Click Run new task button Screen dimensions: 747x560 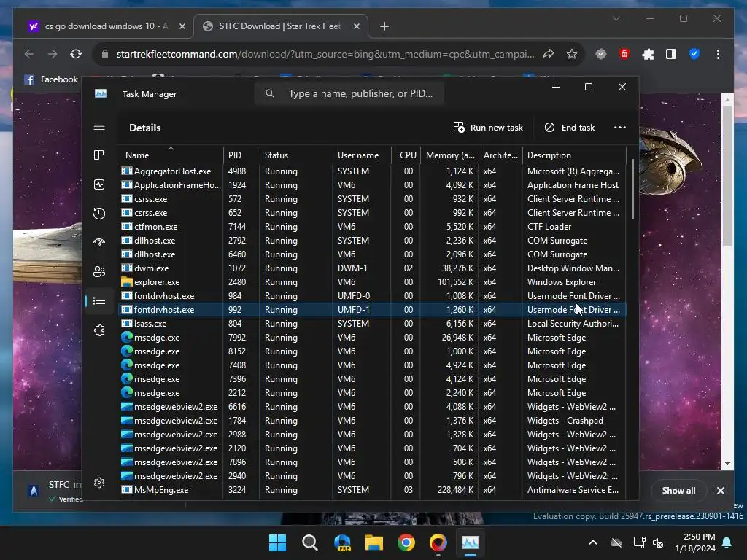pyautogui.click(x=488, y=127)
